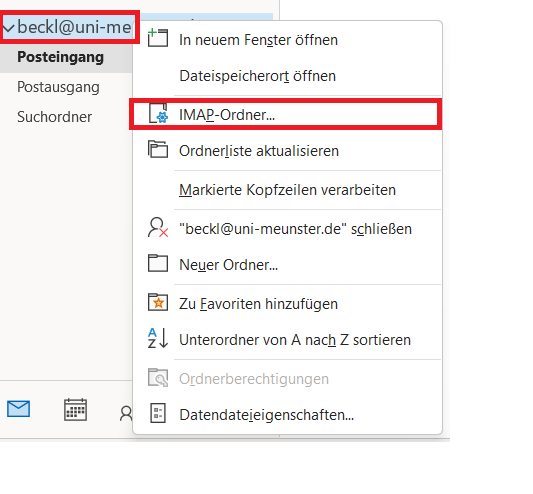Click the folder list refresh icon
The width and height of the screenshot is (533, 494).
(x=158, y=149)
